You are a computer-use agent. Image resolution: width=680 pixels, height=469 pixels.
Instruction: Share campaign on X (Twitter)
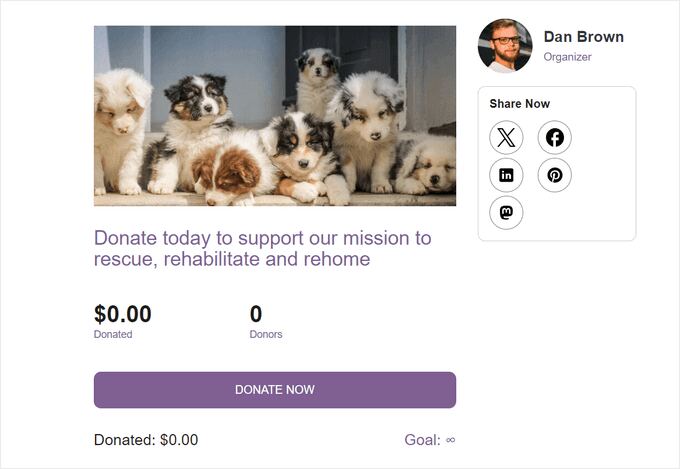click(x=507, y=138)
